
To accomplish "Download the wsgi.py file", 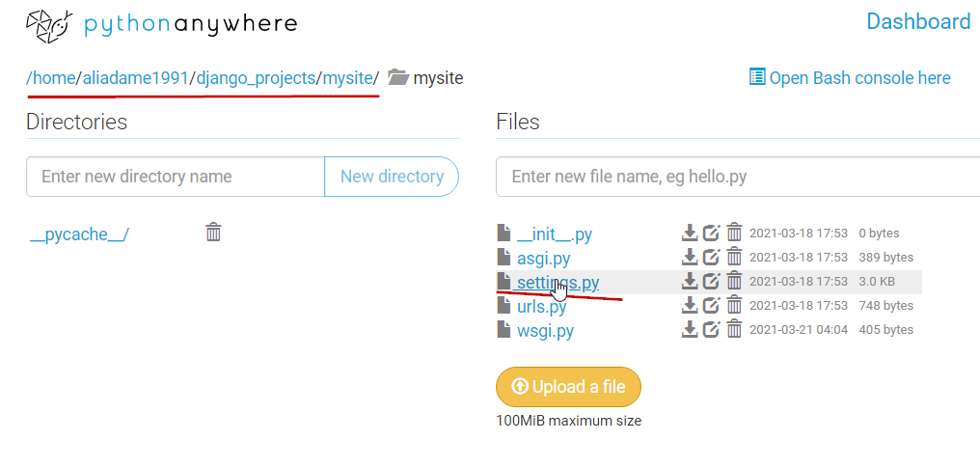I will click(689, 329).
